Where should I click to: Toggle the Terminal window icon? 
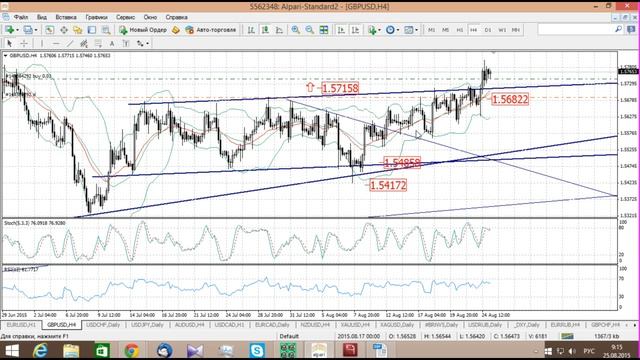coord(92,30)
